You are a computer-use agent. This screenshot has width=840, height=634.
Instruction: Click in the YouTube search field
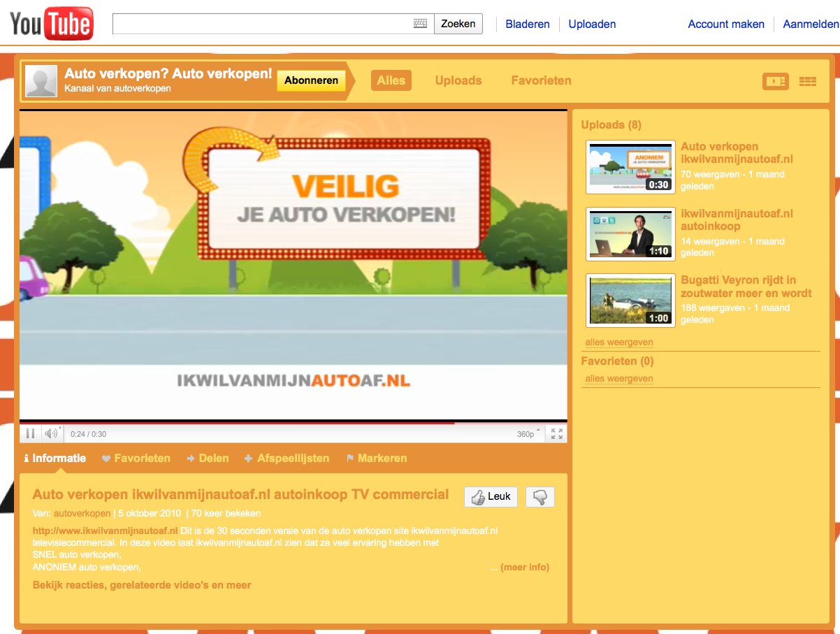pyautogui.click(x=273, y=23)
